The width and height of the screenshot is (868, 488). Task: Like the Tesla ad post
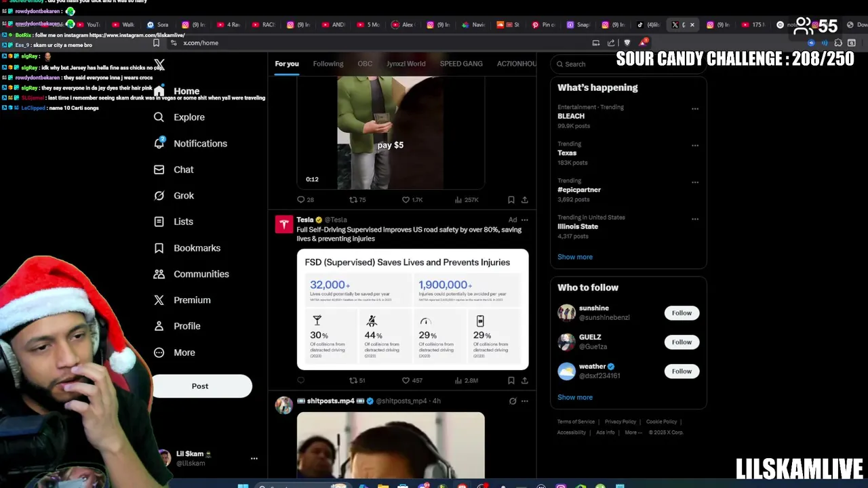click(412, 381)
